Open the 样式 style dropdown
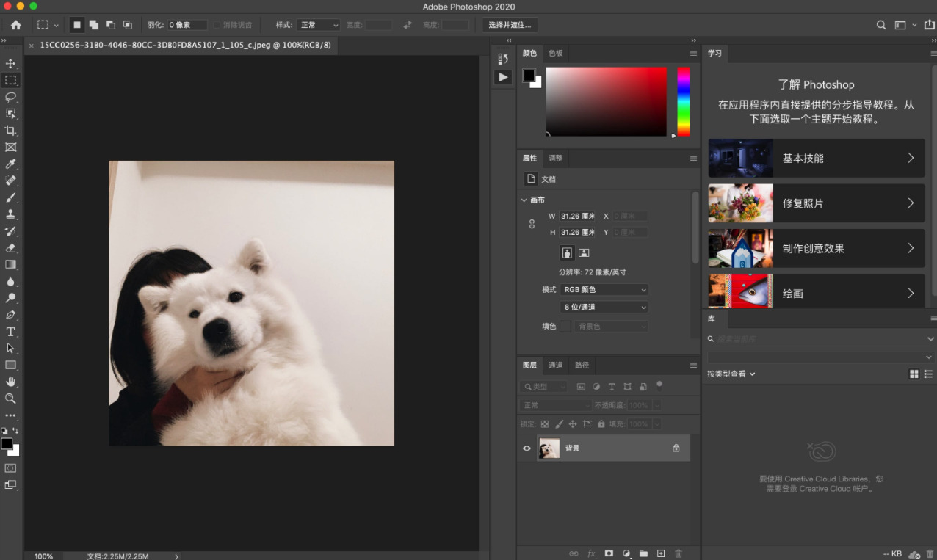 (319, 25)
